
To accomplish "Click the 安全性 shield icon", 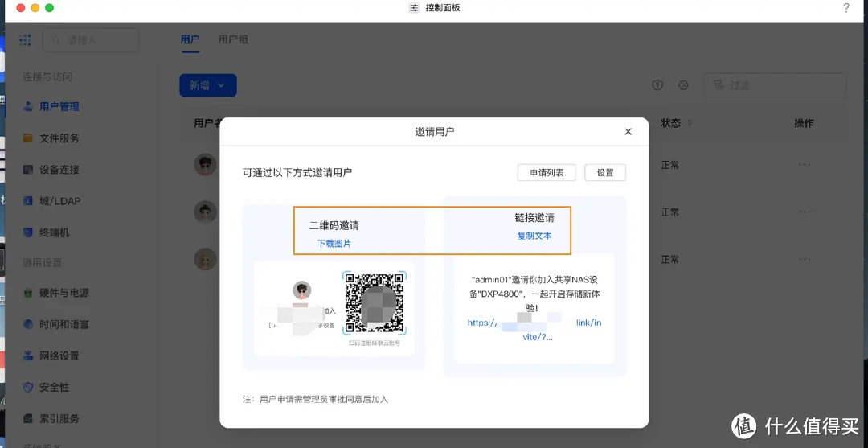I will [27, 388].
